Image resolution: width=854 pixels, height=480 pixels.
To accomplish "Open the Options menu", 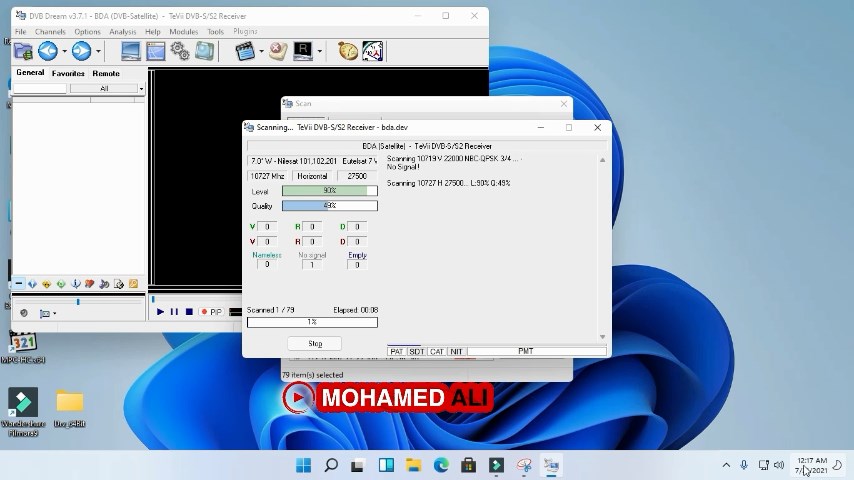I will tap(87, 32).
